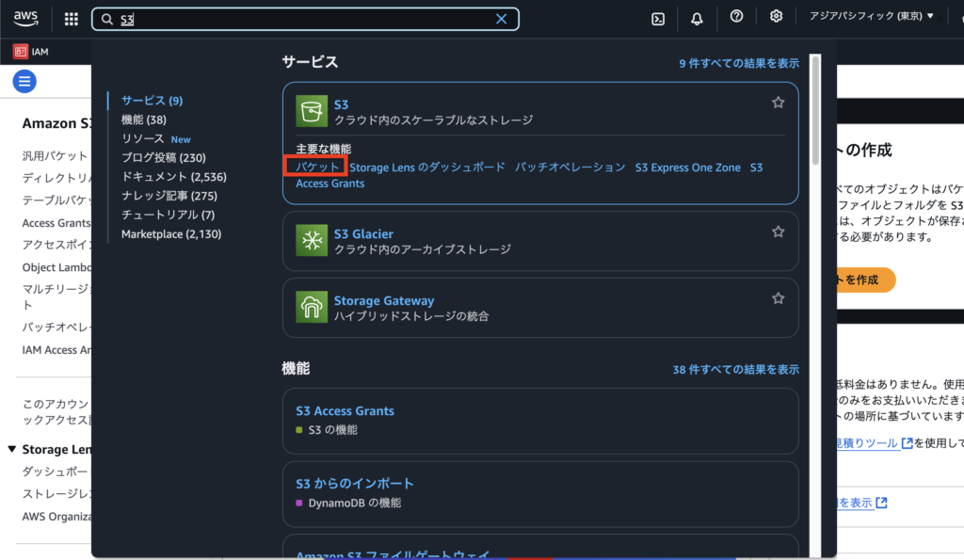Open the S3 service link

coord(341,104)
